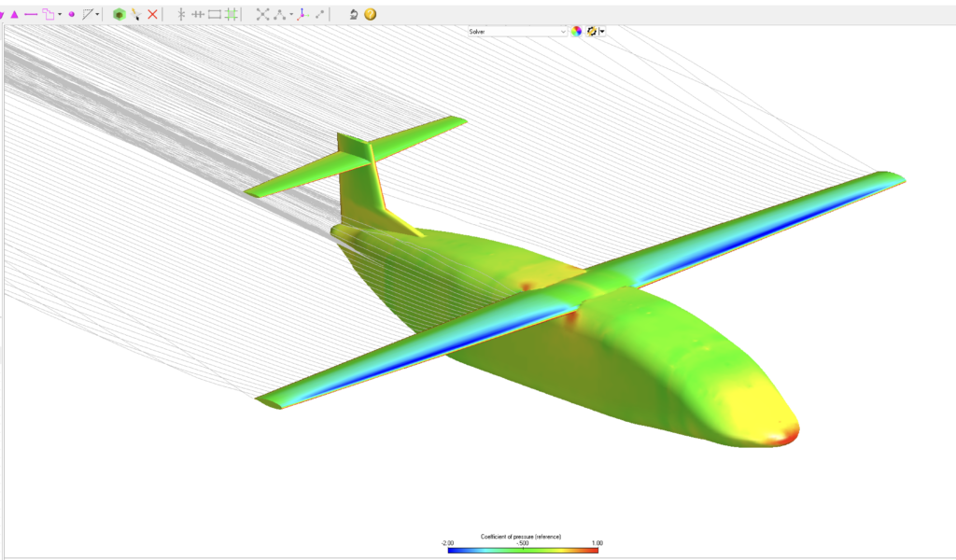Click the undo arrow icon
Image resolution: width=956 pixels, height=560 pixels.
tap(354, 14)
